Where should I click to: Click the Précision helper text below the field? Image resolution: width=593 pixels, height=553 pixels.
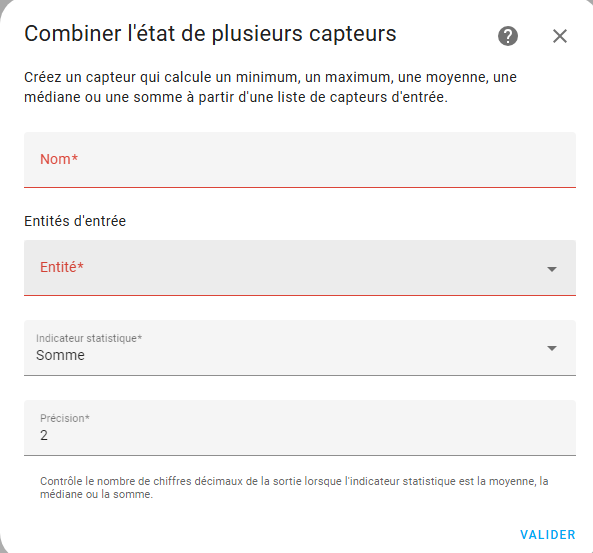click(x=294, y=488)
